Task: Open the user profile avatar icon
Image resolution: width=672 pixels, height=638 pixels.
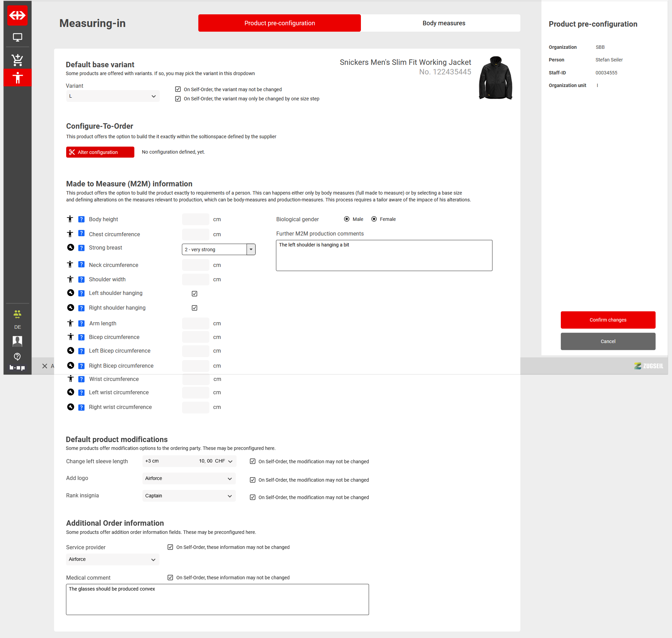Action: [17, 341]
